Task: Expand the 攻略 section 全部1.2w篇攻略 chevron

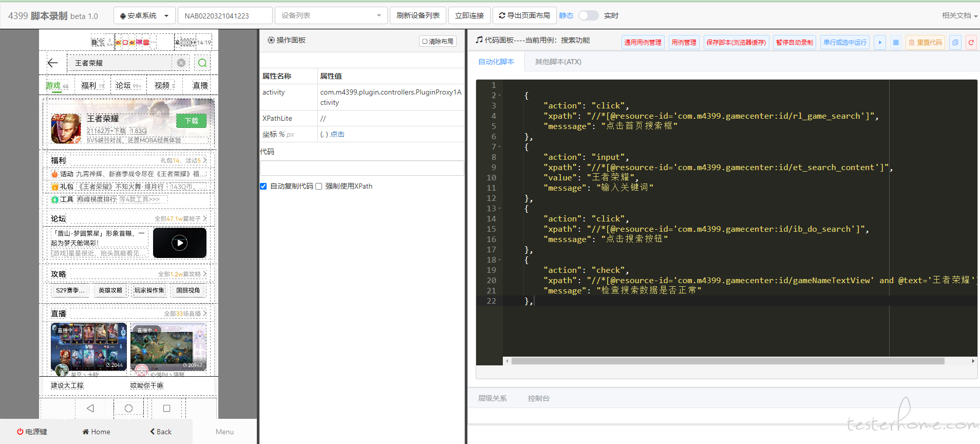Action: click(x=205, y=274)
